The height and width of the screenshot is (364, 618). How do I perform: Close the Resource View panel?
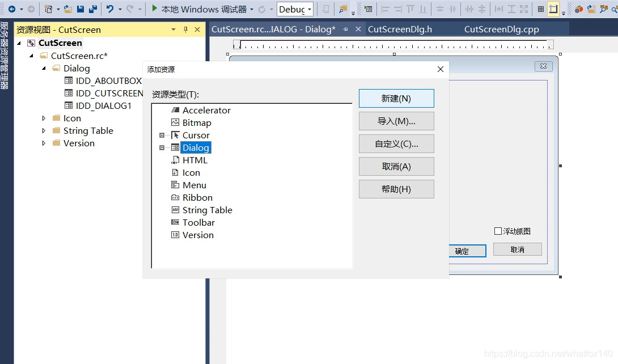[x=197, y=29]
